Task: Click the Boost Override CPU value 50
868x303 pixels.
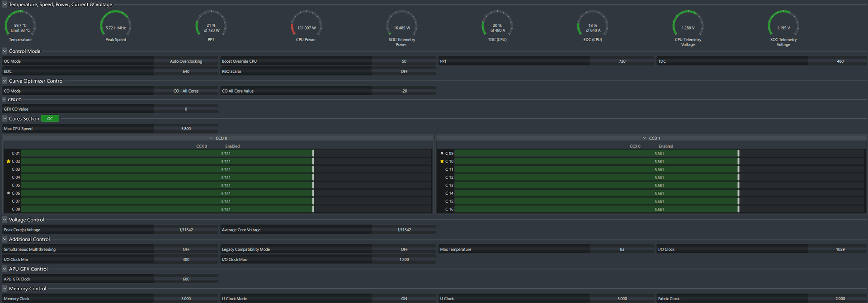Action: [404, 61]
